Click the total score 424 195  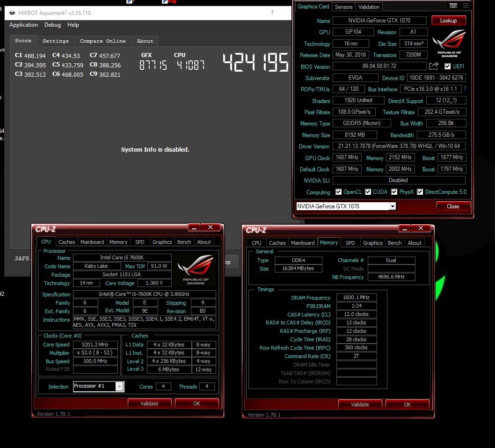pos(255,63)
